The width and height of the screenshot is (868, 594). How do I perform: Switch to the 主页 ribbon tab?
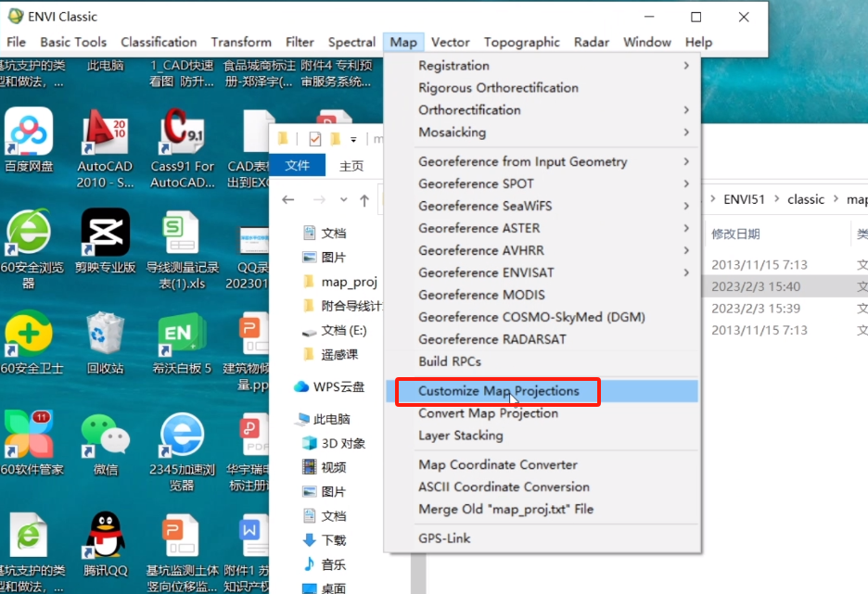pos(351,166)
